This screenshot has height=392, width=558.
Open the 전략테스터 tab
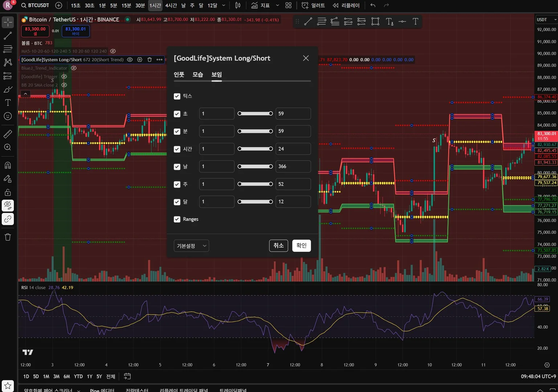click(137, 390)
